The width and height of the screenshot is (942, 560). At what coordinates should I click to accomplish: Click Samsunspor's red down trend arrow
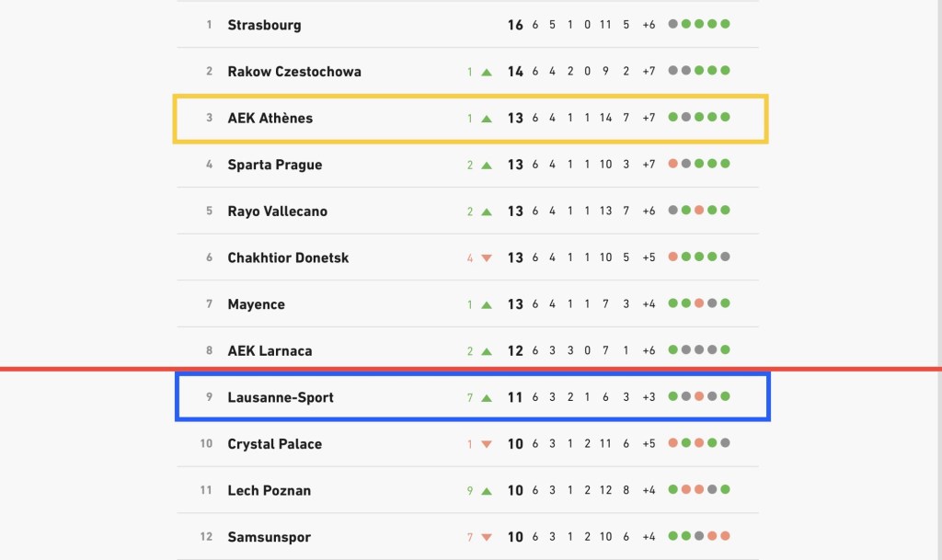487,538
